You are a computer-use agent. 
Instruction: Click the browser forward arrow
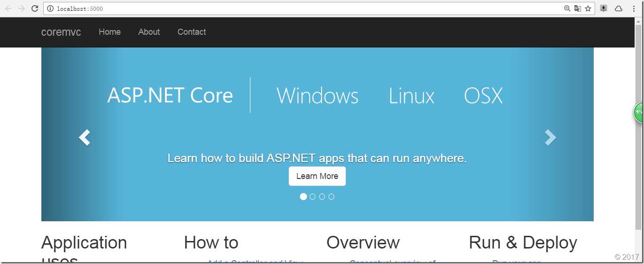(22, 8)
